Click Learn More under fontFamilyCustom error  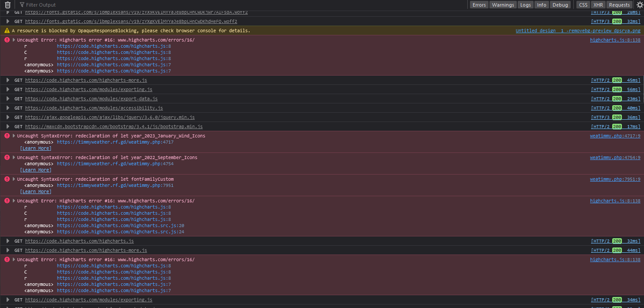click(36, 192)
